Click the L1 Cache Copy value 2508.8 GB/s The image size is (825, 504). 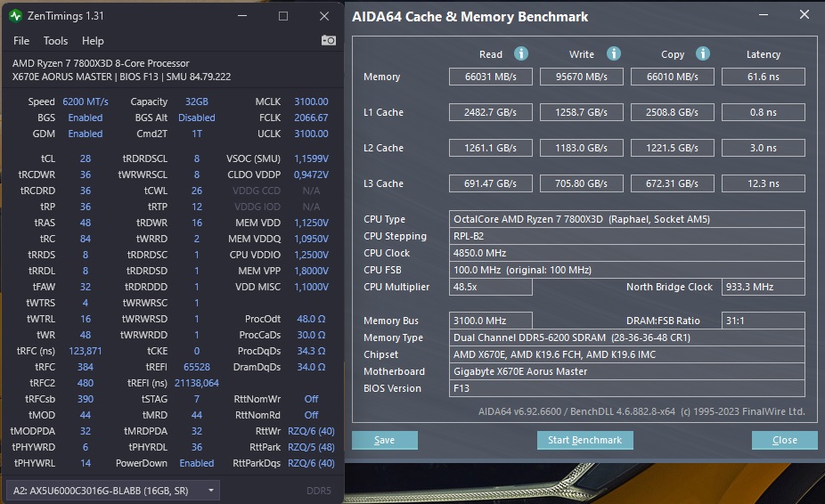pos(673,112)
